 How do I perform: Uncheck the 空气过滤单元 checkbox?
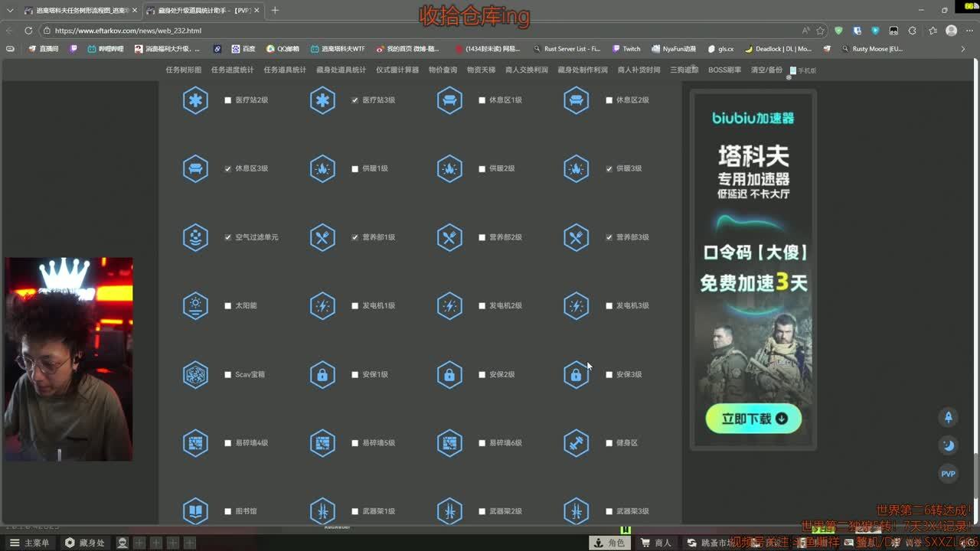coord(228,237)
